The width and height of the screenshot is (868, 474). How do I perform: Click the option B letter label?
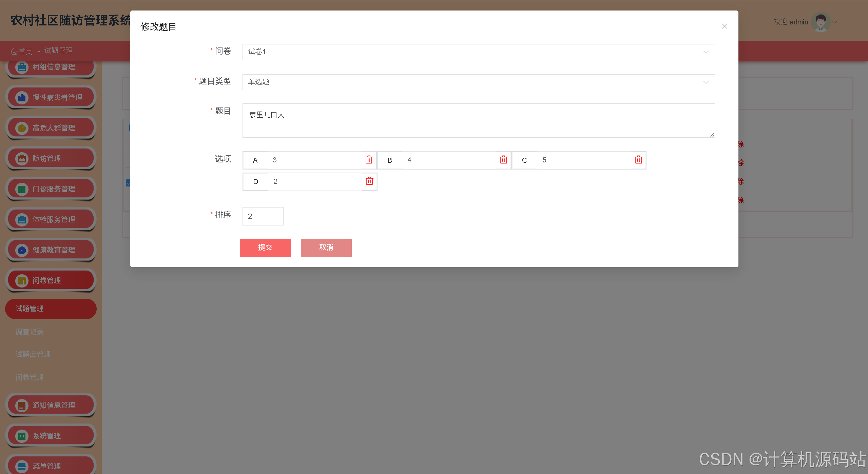390,160
